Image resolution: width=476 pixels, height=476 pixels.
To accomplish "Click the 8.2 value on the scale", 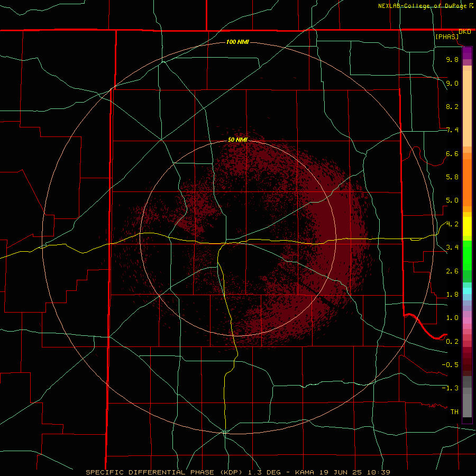I will tap(452, 106).
